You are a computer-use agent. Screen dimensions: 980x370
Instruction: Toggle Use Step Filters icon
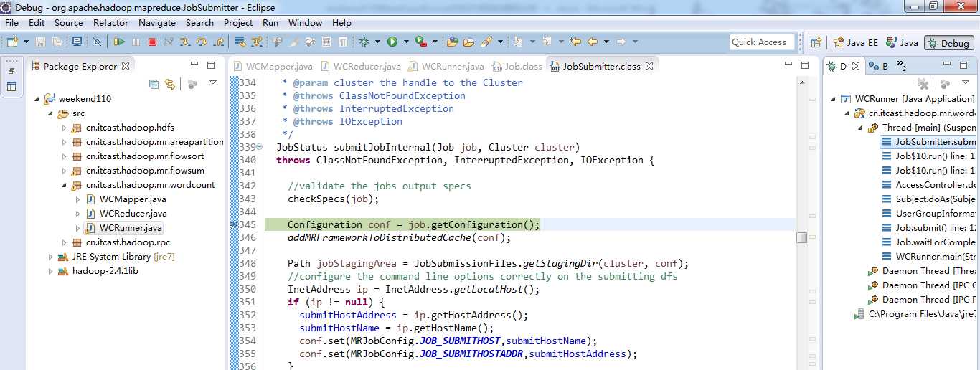coord(257,42)
